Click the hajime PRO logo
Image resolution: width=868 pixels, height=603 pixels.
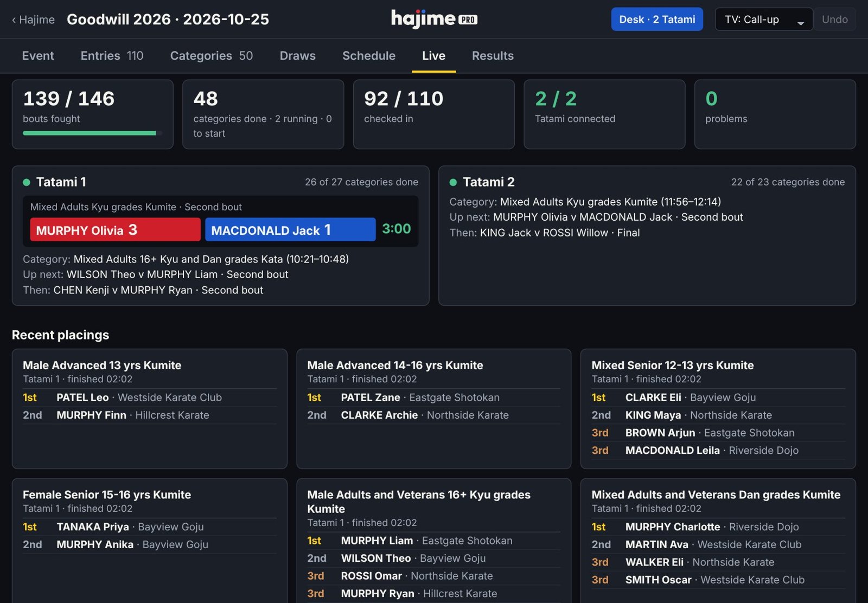point(434,19)
